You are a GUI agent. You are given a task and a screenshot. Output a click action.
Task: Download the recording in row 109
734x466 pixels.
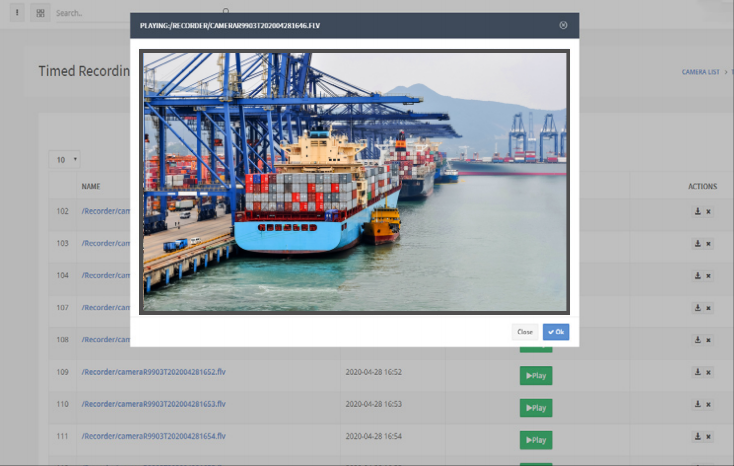(x=697, y=372)
